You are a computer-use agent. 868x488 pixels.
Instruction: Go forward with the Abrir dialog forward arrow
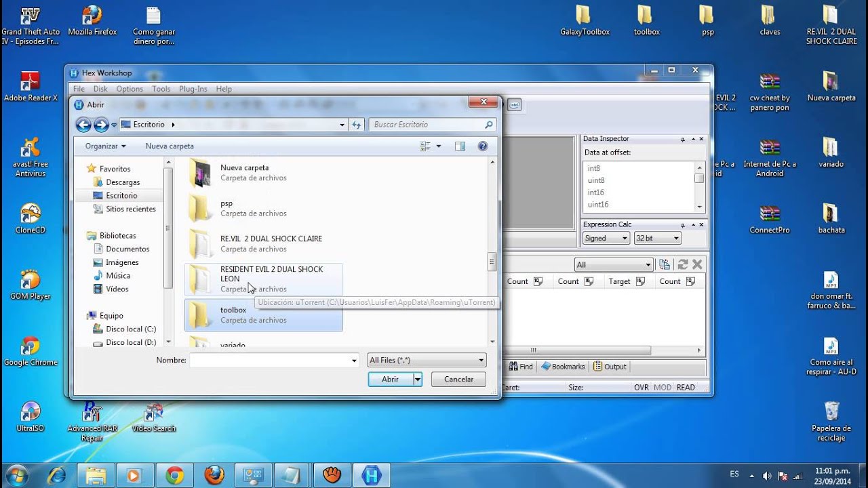[x=101, y=125]
